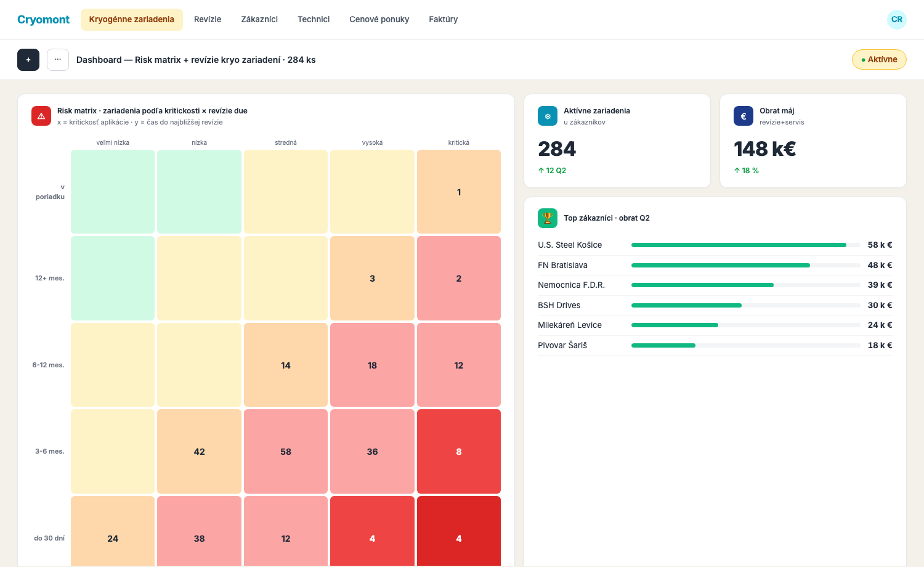Switch to the Revízie tab

tap(208, 20)
